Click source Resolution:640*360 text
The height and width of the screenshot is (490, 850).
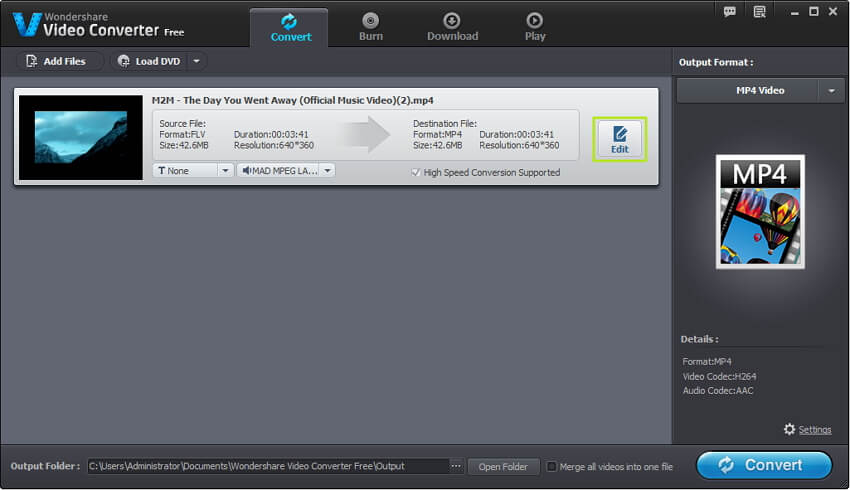coord(274,145)
